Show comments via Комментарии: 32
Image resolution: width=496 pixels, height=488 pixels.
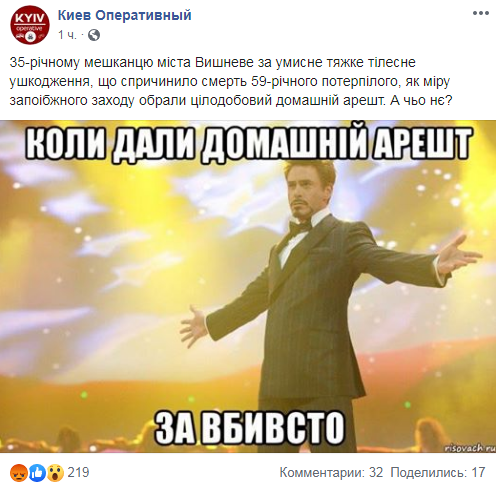click(331, 472)
